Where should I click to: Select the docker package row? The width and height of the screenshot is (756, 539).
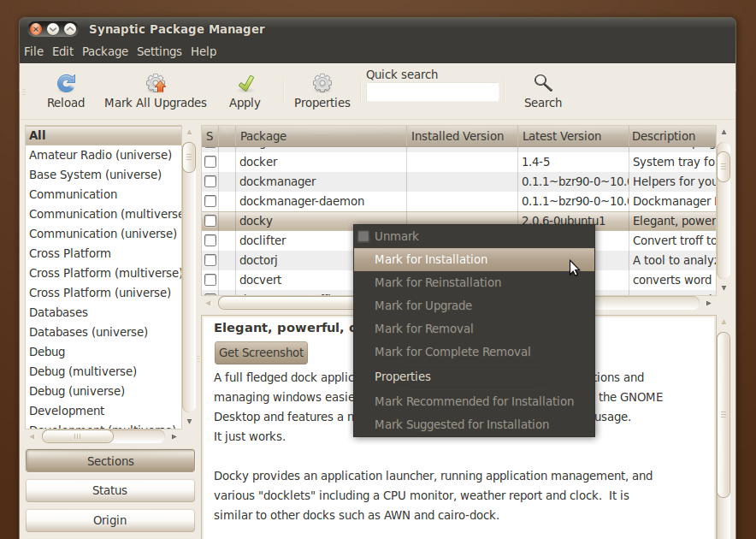point(458,162)
